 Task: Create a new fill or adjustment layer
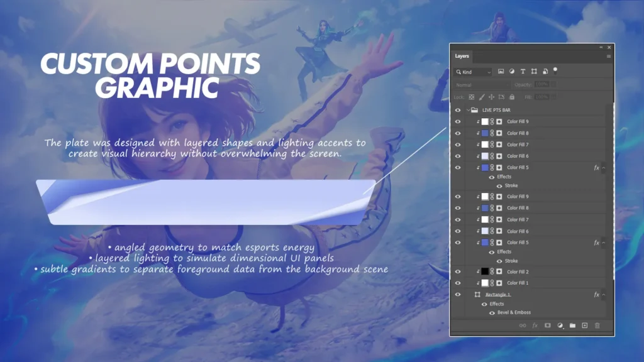[x=560, y=326]
